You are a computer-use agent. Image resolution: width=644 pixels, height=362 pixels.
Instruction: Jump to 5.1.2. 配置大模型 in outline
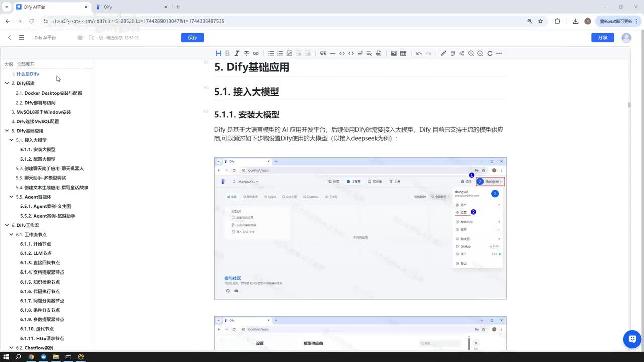tap(38, 159)
